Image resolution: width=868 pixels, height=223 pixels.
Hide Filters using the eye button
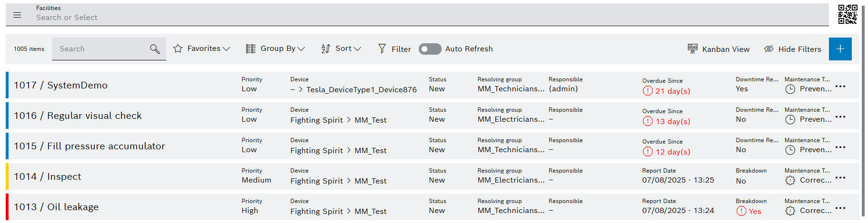point(793,49)
